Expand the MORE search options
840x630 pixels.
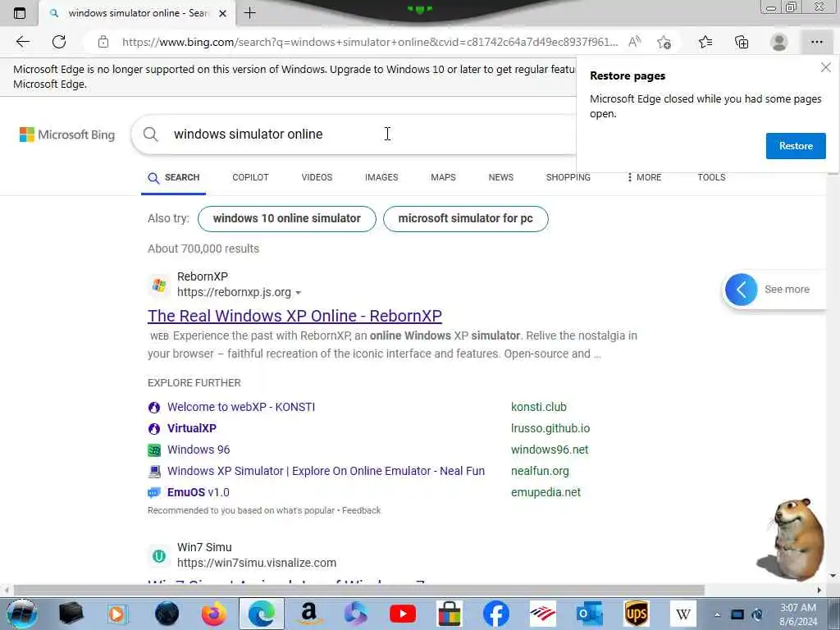pos(644,177)
